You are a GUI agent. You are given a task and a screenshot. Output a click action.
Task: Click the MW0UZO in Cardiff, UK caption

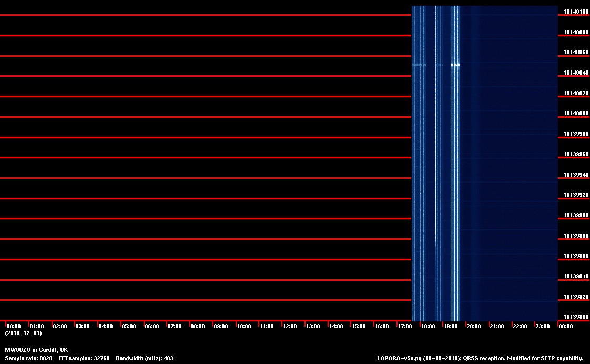point(36,350)
